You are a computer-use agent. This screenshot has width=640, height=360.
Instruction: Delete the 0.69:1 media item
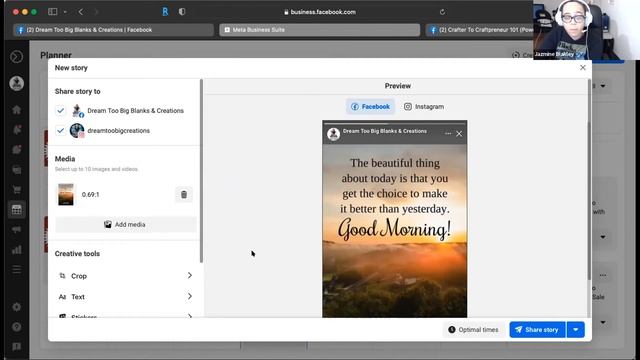184,195
